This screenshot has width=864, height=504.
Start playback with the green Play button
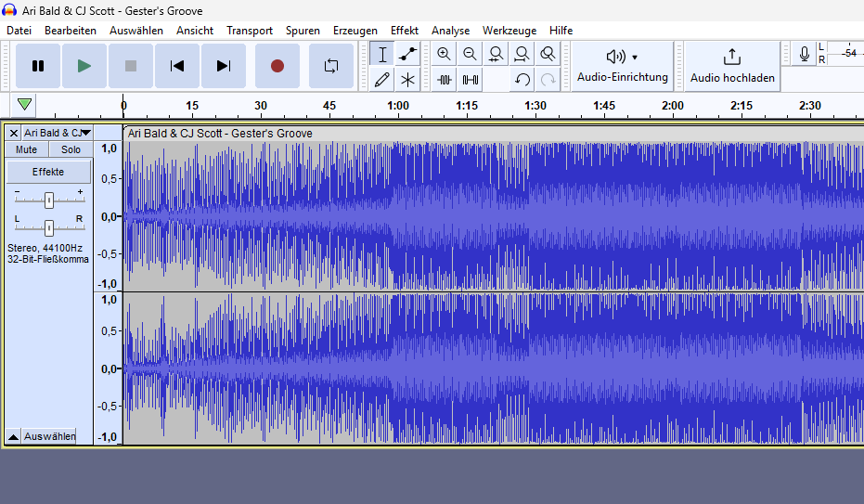click(x=84, y=66)
